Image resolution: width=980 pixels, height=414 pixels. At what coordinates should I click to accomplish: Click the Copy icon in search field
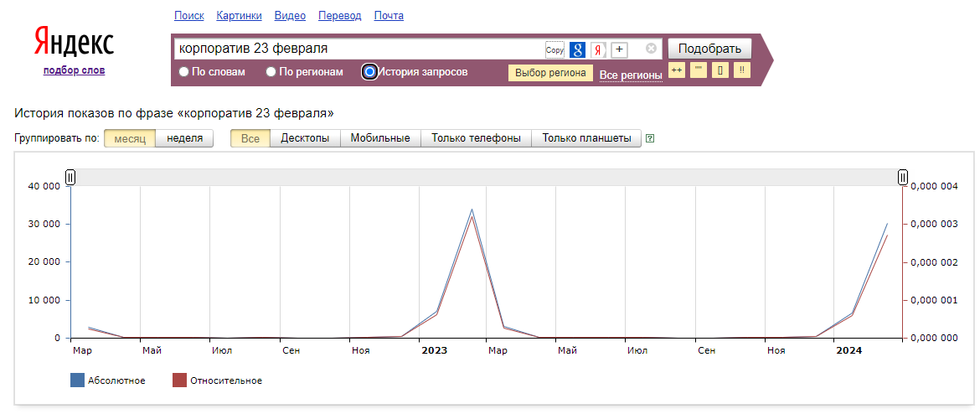tap(554, 49)
